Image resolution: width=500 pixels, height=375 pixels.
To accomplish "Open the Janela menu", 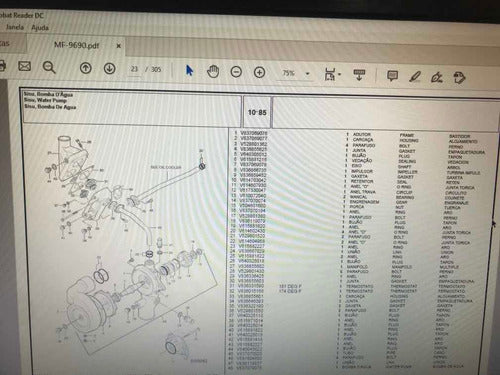I will pos(14,27).
